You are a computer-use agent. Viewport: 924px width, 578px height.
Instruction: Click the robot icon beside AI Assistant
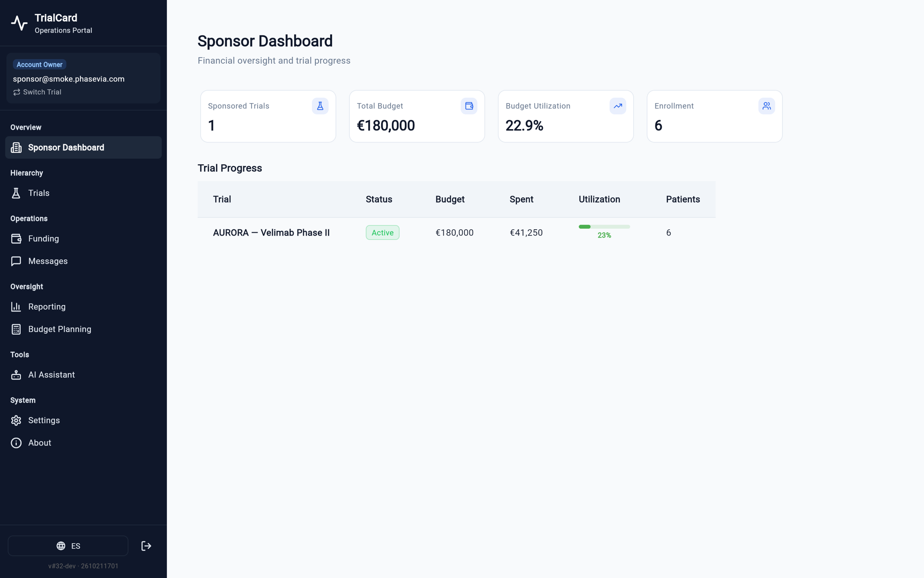[x=16, y=375]
